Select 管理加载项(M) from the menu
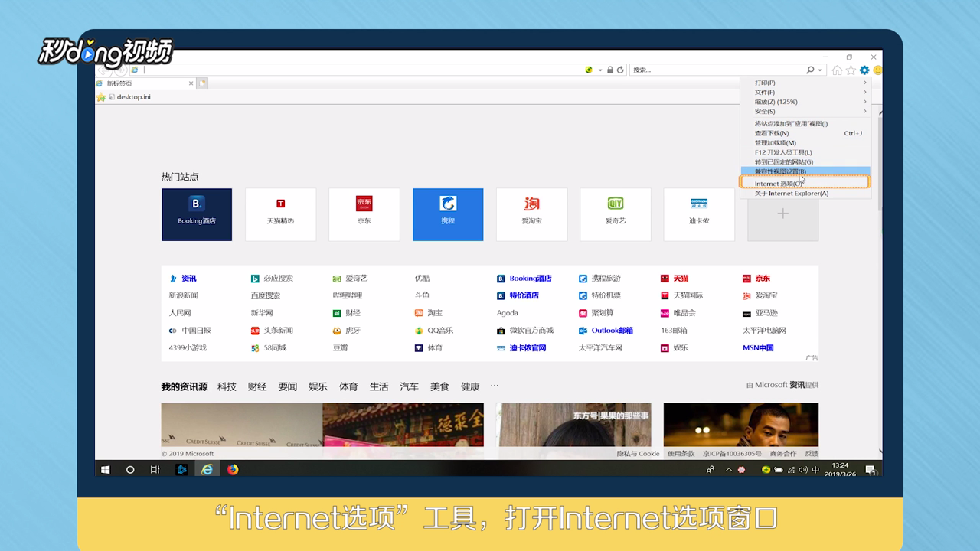Viewport: 980px width, 551px height. [805, 142]
